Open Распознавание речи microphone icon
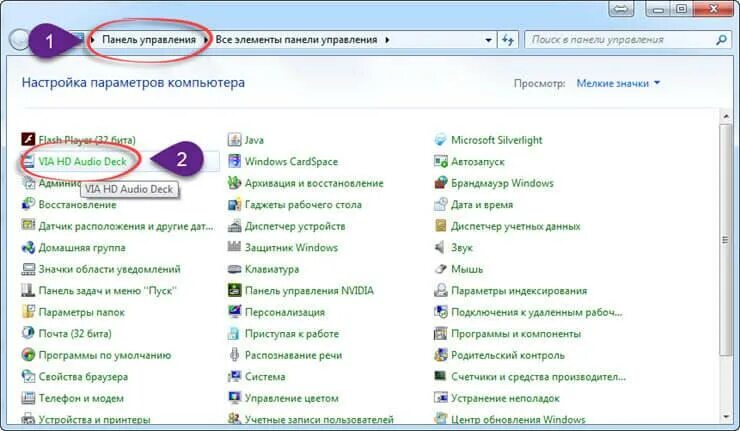This screenshot has height=431, width=740. click(234, 355)
